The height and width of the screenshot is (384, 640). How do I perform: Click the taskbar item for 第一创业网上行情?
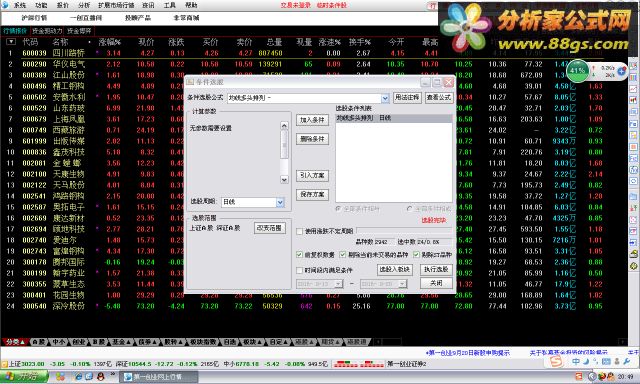[159, 377]
